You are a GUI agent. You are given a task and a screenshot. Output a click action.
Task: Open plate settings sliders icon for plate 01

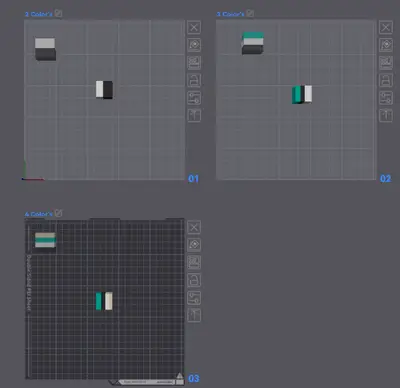coord(194,98)
